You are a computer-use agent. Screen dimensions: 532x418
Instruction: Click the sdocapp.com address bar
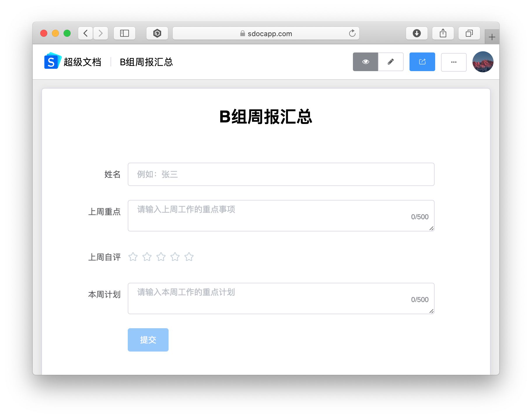click(266, 33)
